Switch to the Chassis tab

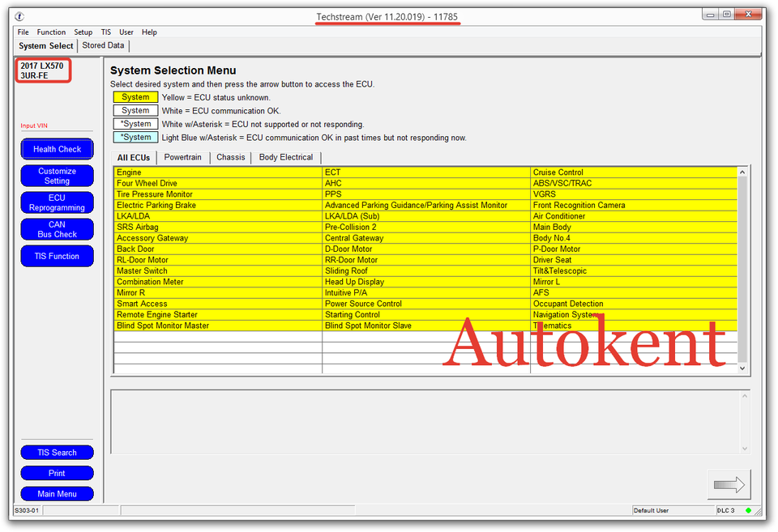click(231, 157)
